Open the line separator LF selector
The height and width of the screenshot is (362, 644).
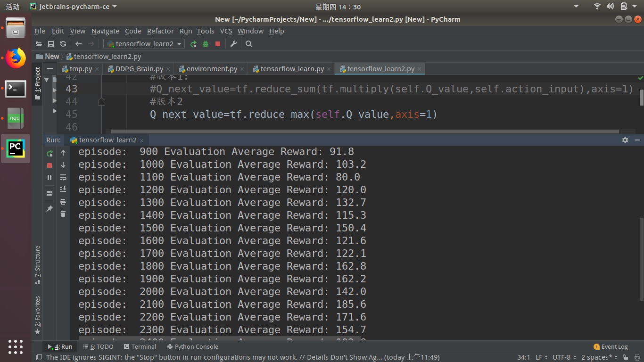coord(541,357)
